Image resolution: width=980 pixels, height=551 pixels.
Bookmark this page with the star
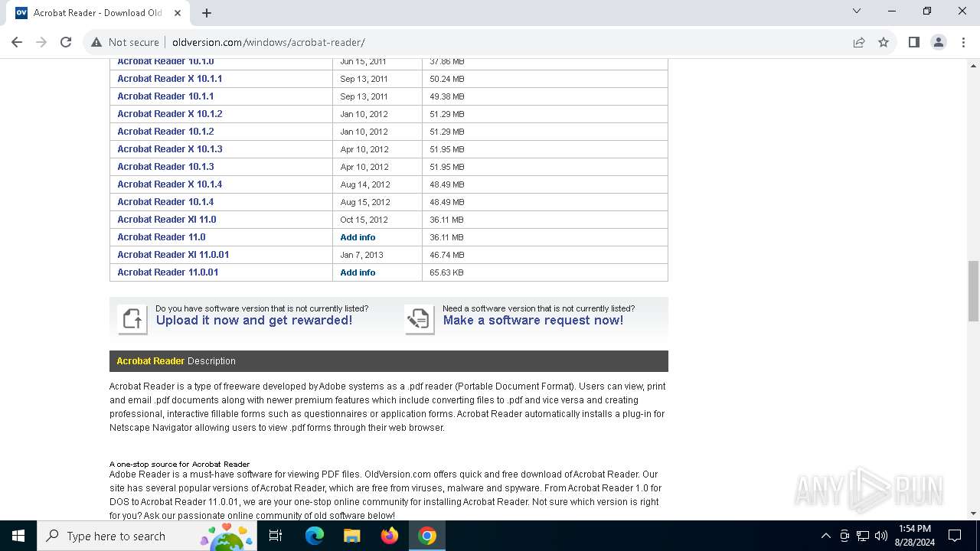point(884,42)
